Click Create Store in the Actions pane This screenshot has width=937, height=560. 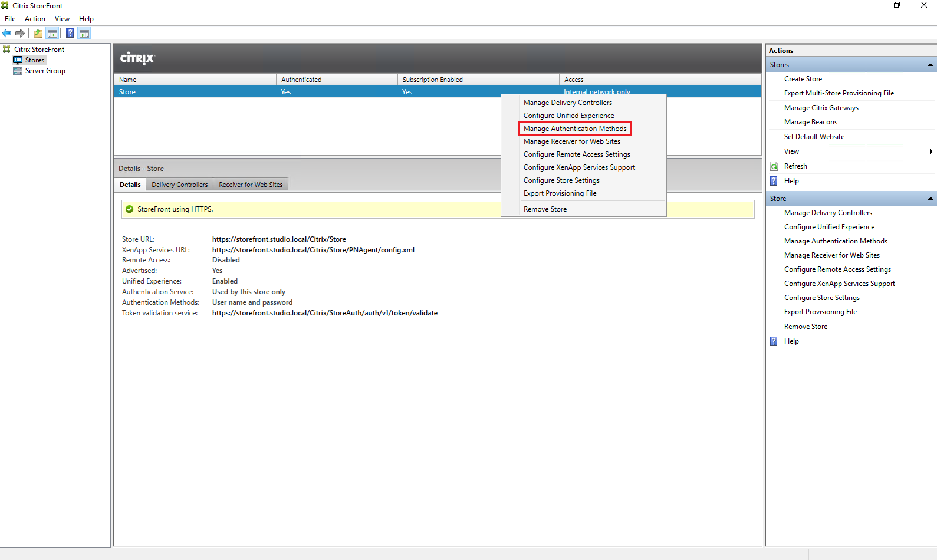point(803,79)
